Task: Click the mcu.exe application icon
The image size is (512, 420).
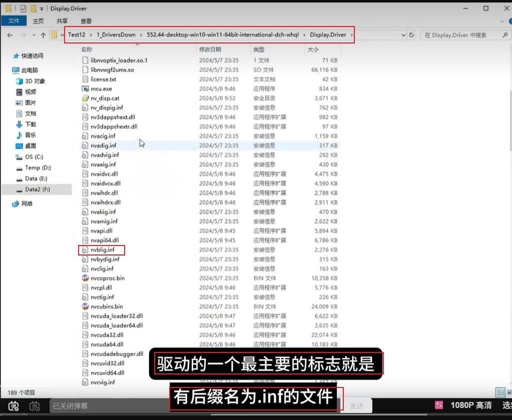Action: tap(85, 88)
